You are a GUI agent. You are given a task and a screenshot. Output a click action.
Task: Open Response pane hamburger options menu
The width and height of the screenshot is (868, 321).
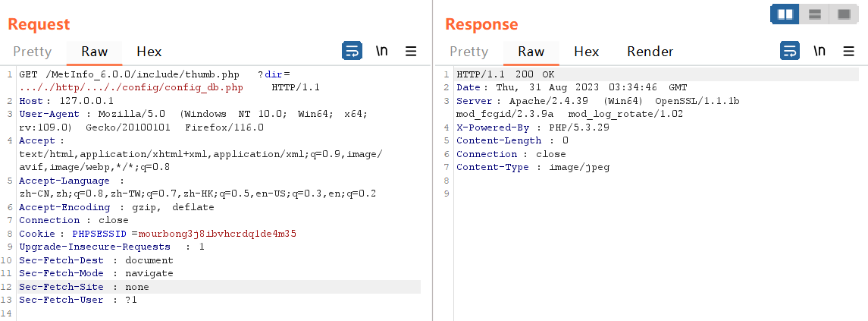pos(848,52)
